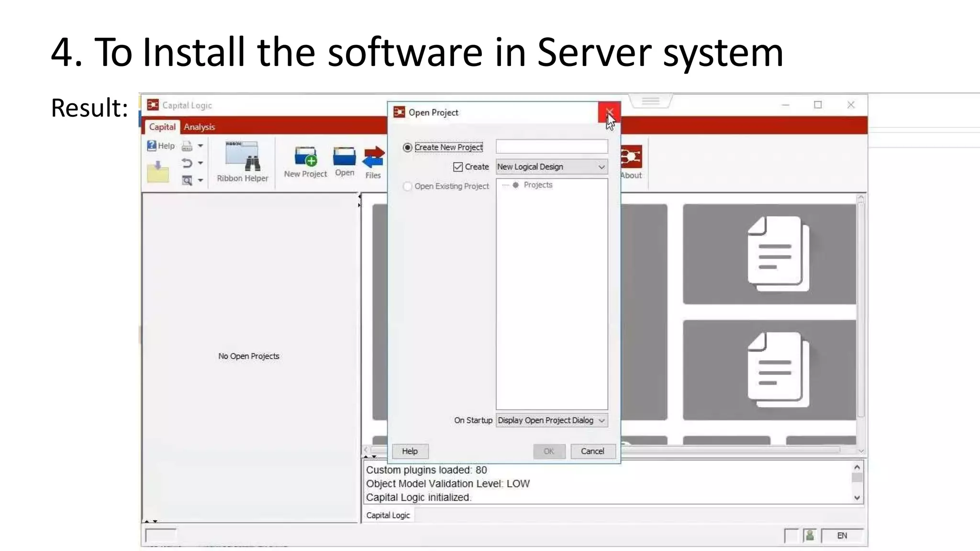Click the new project name input field
Screen dimensions: 980x551
click(x=552, y=146)
